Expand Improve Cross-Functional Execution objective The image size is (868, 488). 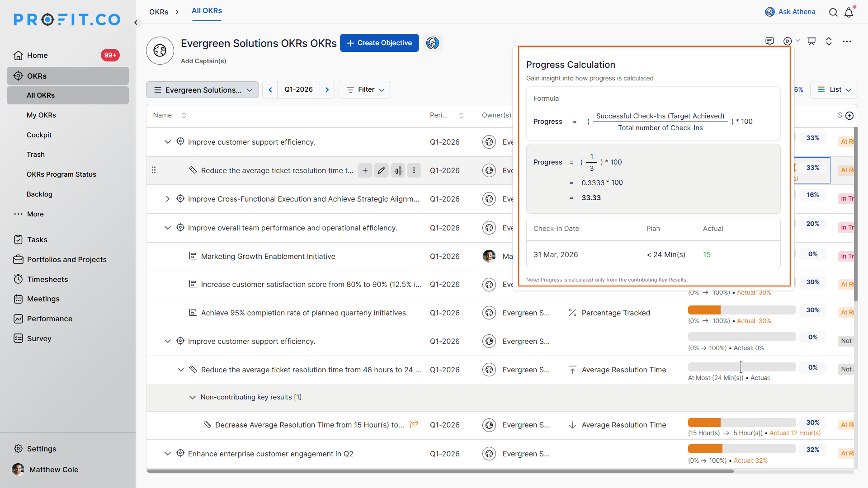coord(167,199)
